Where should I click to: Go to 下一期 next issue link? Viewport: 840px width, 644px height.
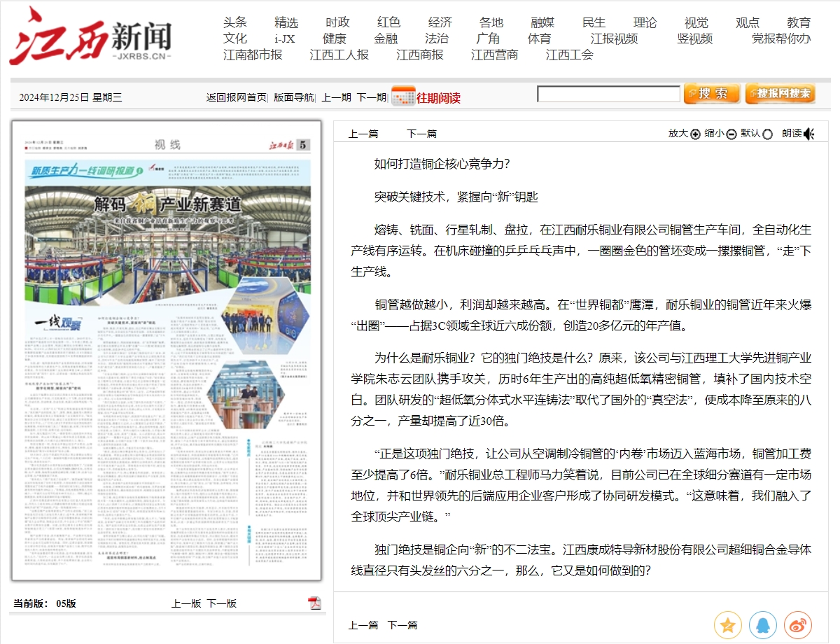(x=371, y=97)
